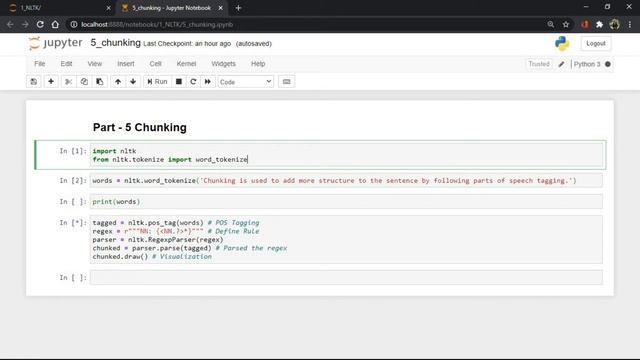Rename notebook title 5_chunking
This screenshot has width=640, height=360.
[x=116, y=43]
